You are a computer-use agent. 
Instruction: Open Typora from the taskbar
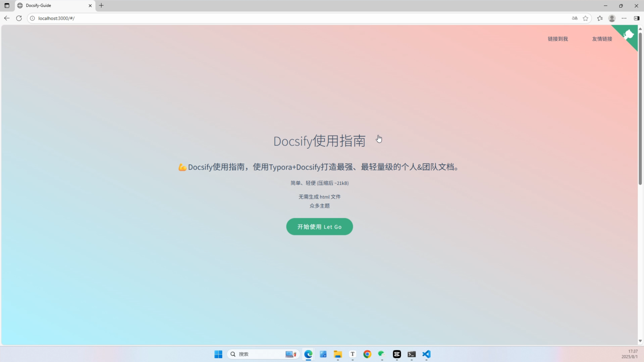pyautogui.click(x=353, y=354)
